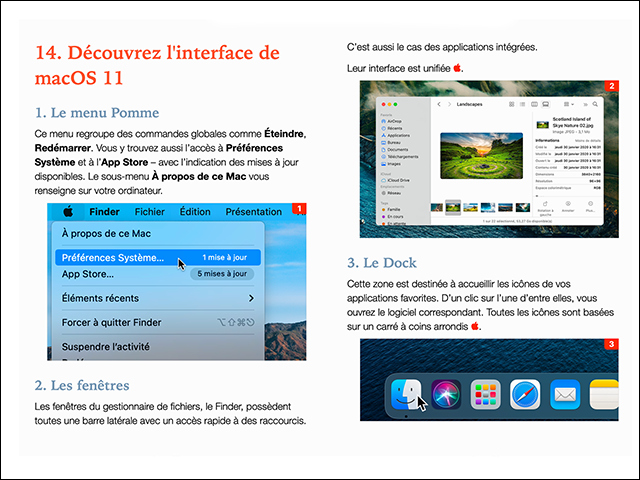Select App Store… in the Apple menu

click(x=88, y=273)
